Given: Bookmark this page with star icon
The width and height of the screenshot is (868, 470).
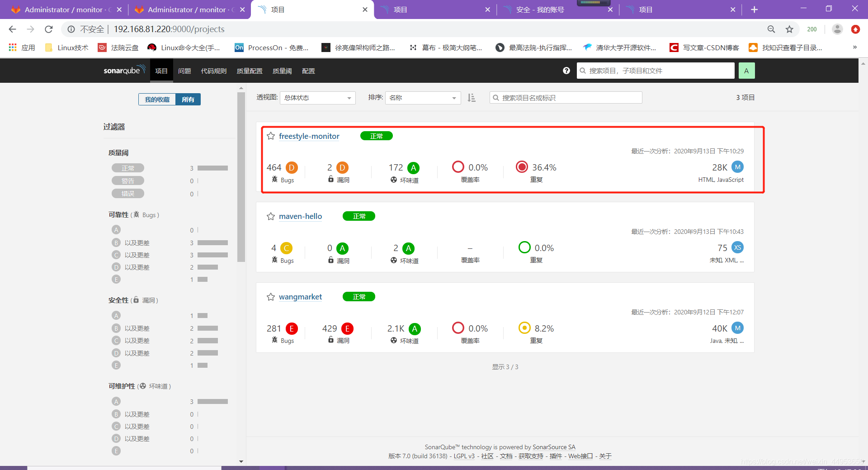Looking at the screenshot, I should 789,29.
